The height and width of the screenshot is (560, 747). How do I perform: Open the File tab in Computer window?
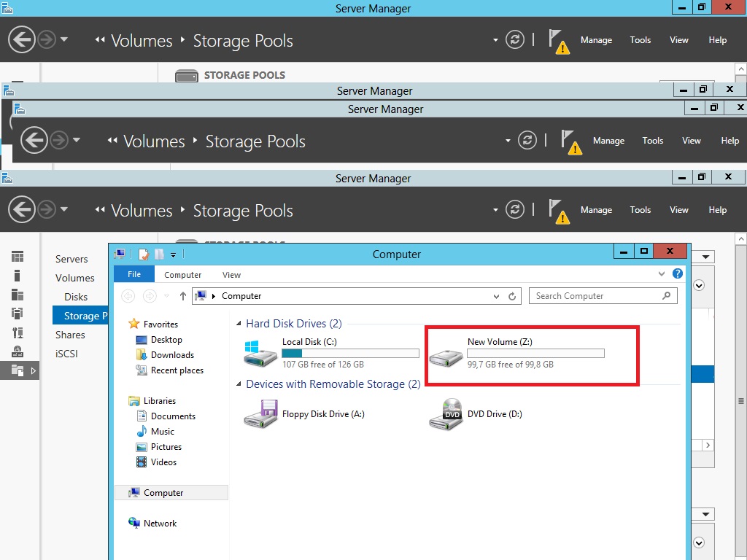pos(134,274)
